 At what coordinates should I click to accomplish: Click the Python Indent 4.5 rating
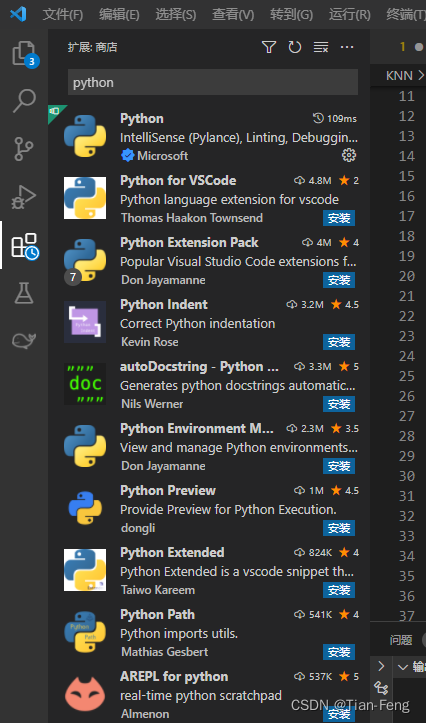351,305
